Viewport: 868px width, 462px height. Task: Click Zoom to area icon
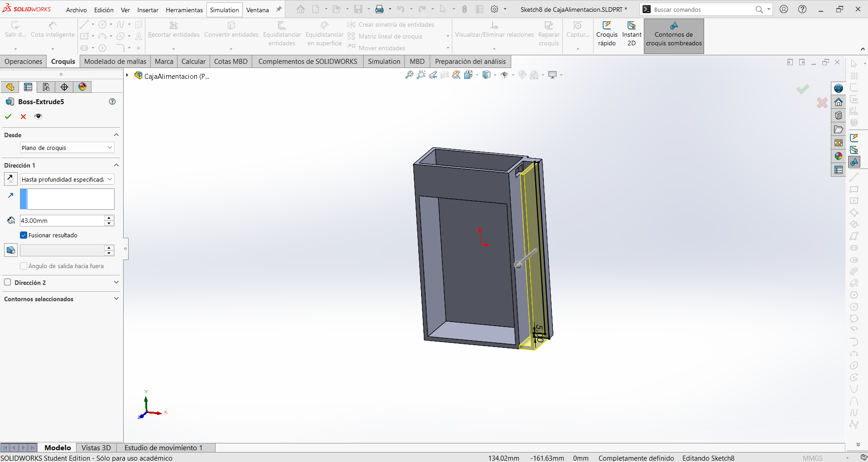pyautogui.click(x=421, y=75)
